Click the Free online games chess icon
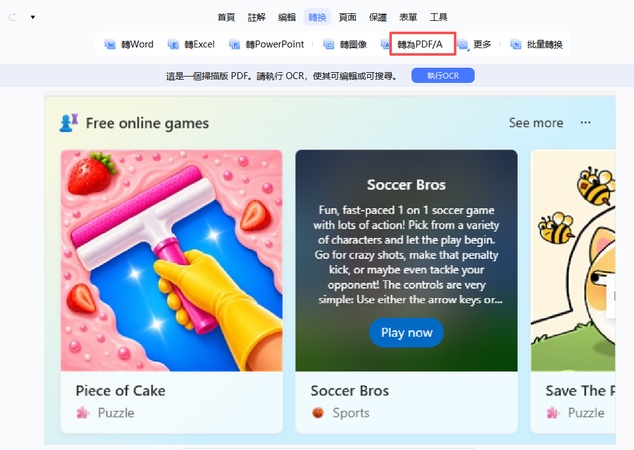This screenshot has height=450, width=634. point(69,123)
